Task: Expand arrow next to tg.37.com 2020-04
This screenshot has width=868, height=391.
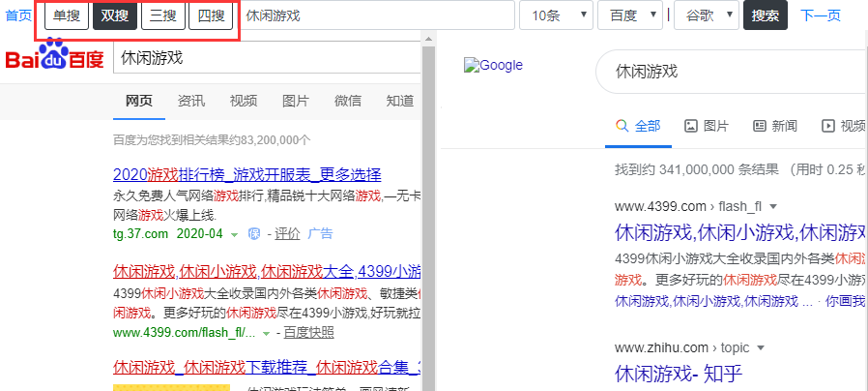Action: [234, 235]
